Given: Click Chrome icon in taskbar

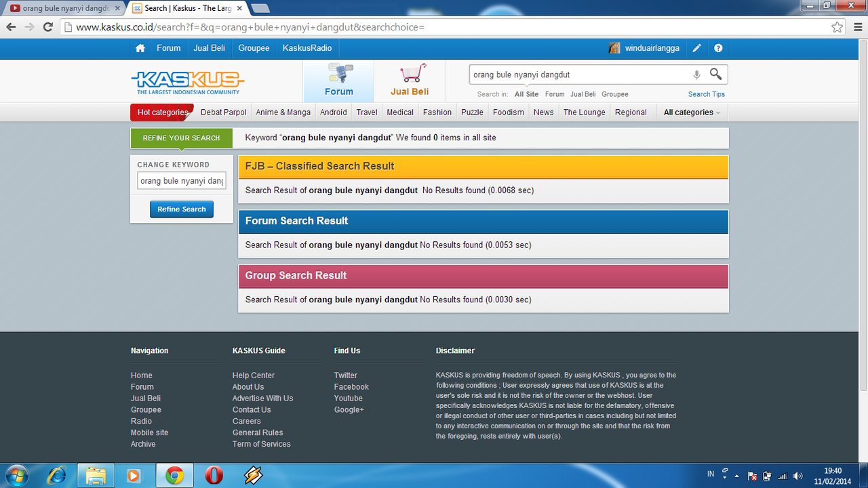Looking at the screenshot, I should tap(174, 476).
